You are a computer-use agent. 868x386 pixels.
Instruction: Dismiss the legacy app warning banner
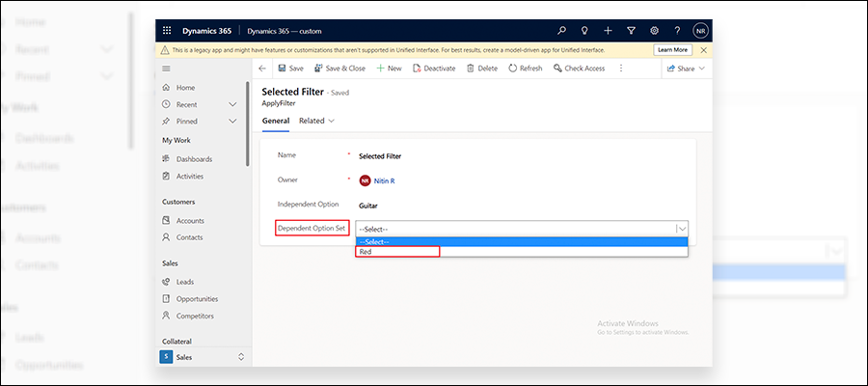[x=704, y=50]
